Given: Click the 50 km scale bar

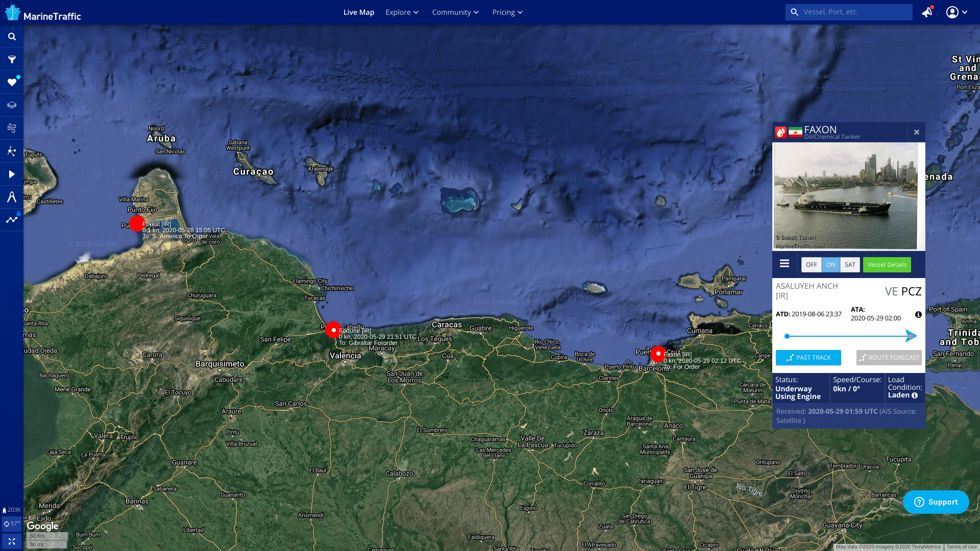Looking at the screenshot, I should (x=47, y=536).
